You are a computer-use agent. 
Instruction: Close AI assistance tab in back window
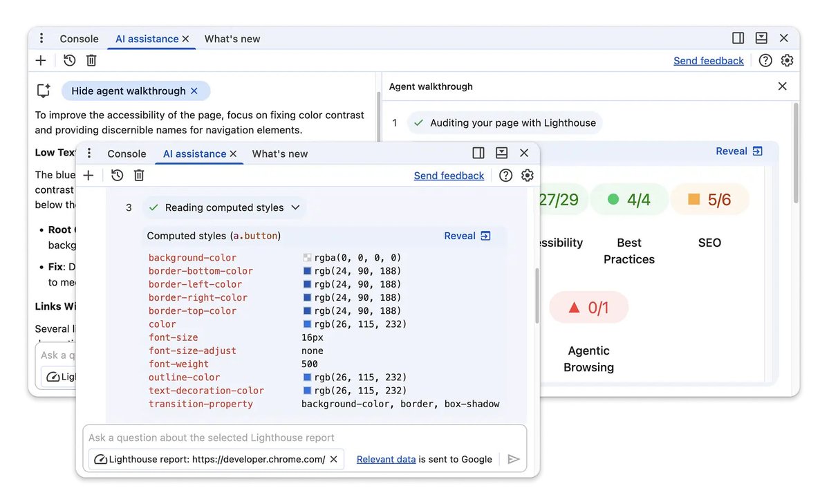[185, 39]
